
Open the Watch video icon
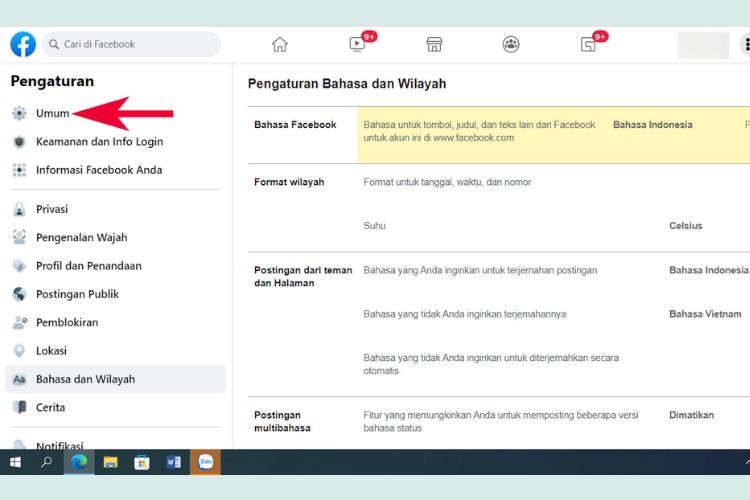[x=357, y=44]
